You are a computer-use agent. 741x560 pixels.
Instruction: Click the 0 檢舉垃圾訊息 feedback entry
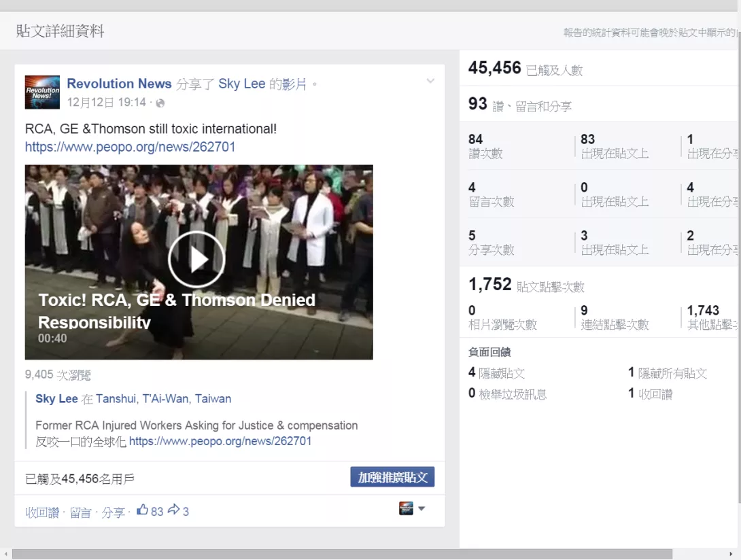[x=508, y=393]
